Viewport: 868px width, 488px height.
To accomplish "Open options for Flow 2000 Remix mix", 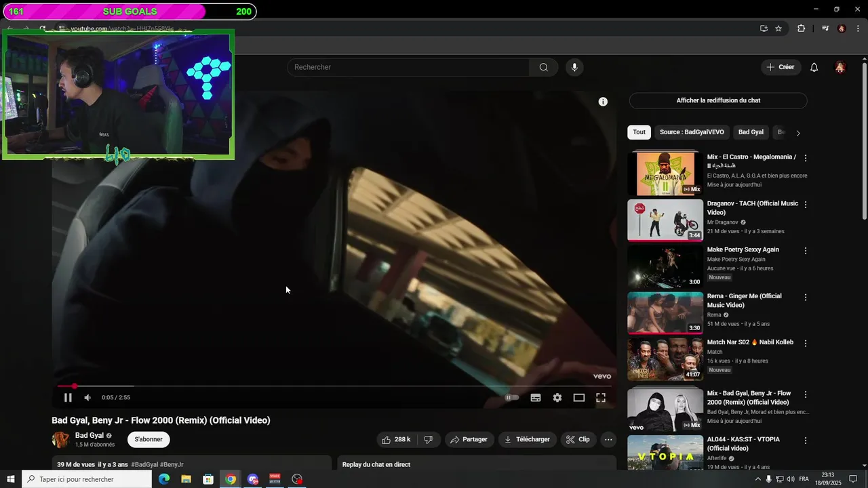I will (x=806, y=394).
